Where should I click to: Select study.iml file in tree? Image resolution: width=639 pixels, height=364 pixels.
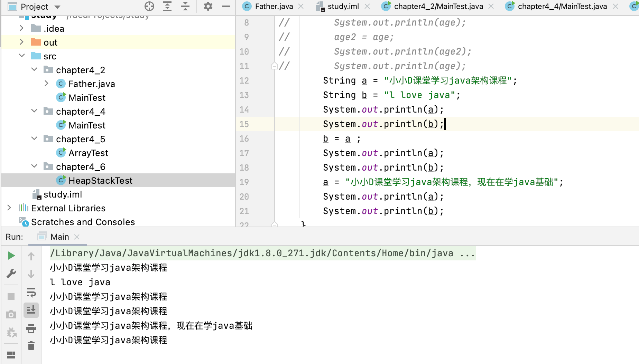63,194
